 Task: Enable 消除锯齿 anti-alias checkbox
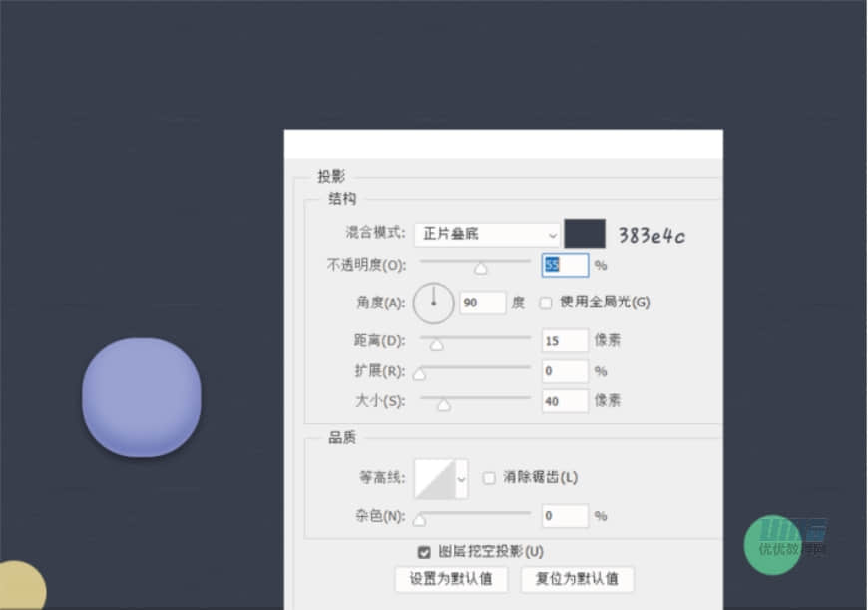point(489,478)
